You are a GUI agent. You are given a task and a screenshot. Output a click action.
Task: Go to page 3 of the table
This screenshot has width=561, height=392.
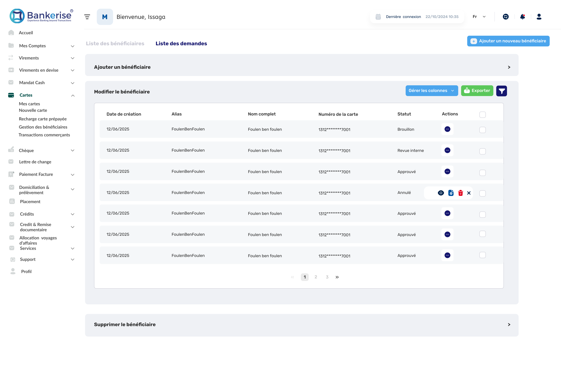click(327, 277)
